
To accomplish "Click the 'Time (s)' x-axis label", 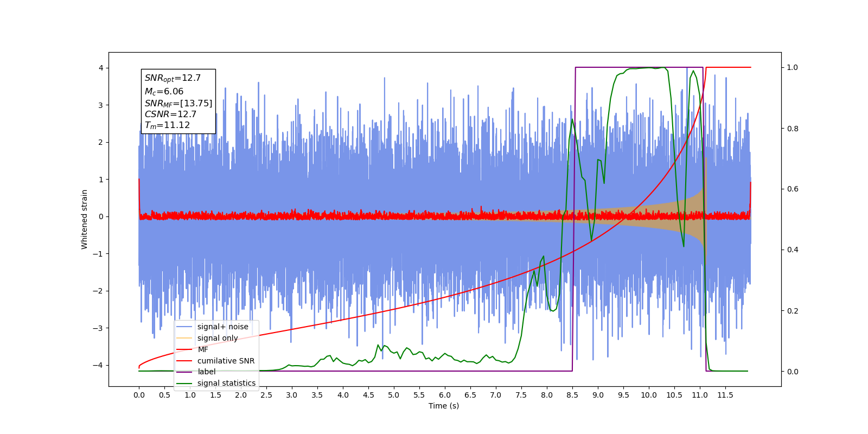I will click(x=444, y=406).
